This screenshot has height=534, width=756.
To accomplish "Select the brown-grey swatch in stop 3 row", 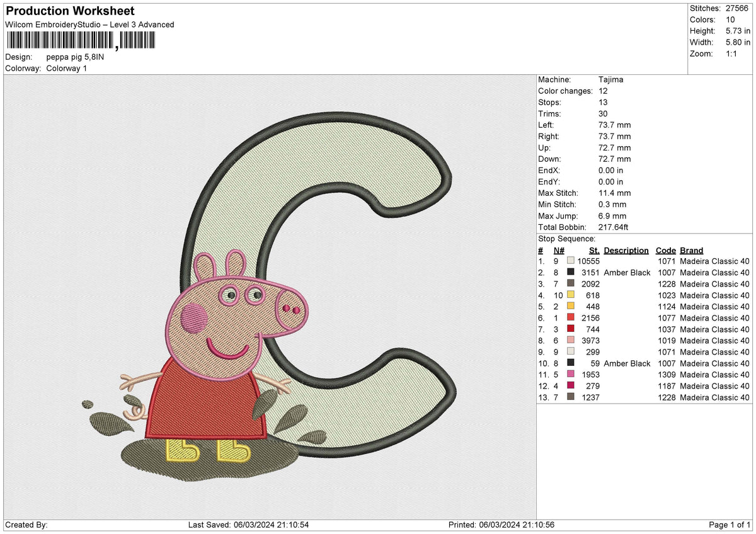I will coord(571,283).
